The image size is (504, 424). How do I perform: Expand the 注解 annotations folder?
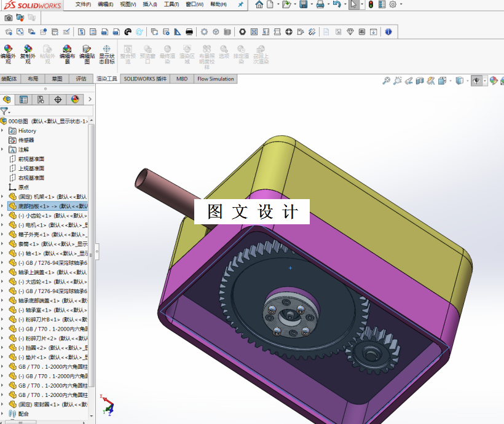[2, 149]
